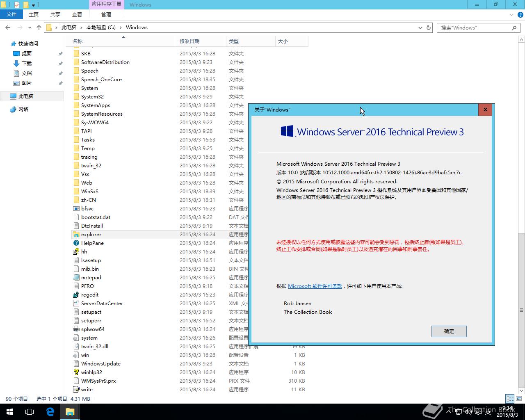Image resolution: width=525 pixels, height=420 pixels.
Task: Select 下载 in navigation pane
Action: tap(27, 64)
